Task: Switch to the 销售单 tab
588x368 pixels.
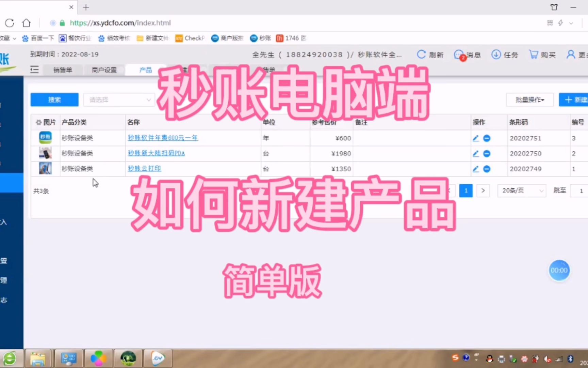Action: click(x=63, y=70)
